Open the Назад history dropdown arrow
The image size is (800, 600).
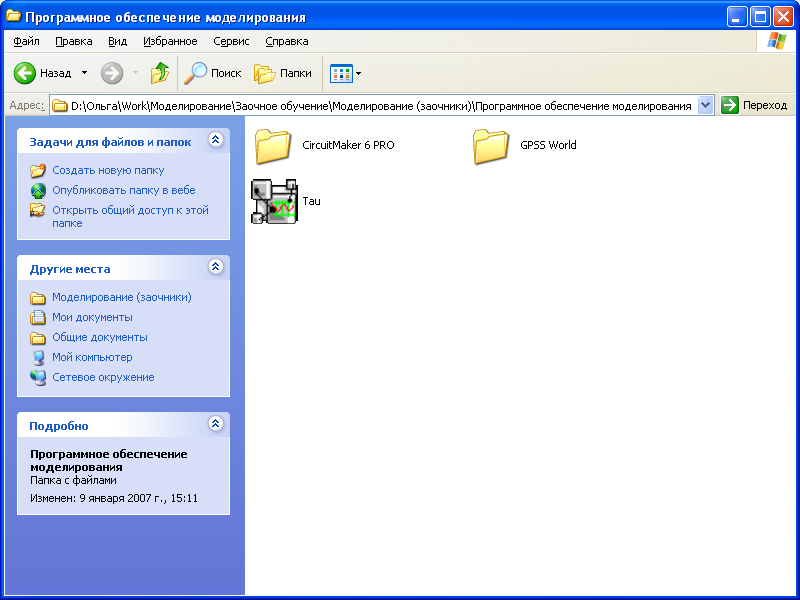(x=85, y=73)
